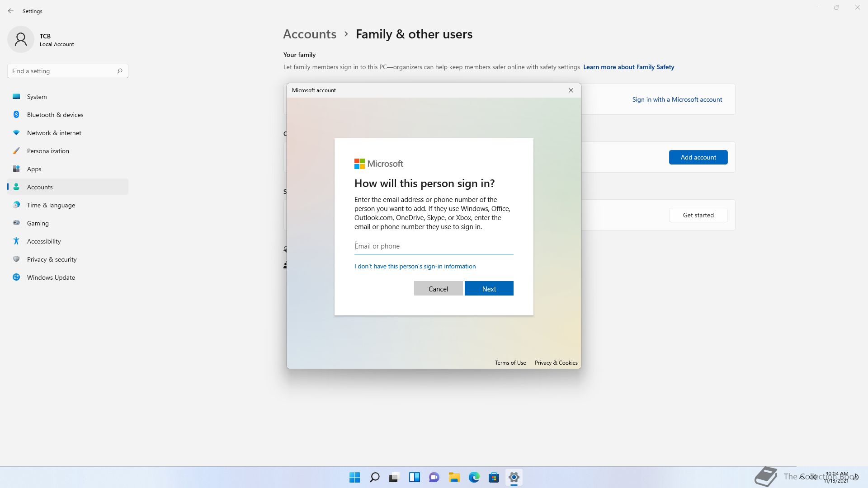Click the Accounts breadcrumb link
This screenshot has width=868, height=488.
click(310, 34)
